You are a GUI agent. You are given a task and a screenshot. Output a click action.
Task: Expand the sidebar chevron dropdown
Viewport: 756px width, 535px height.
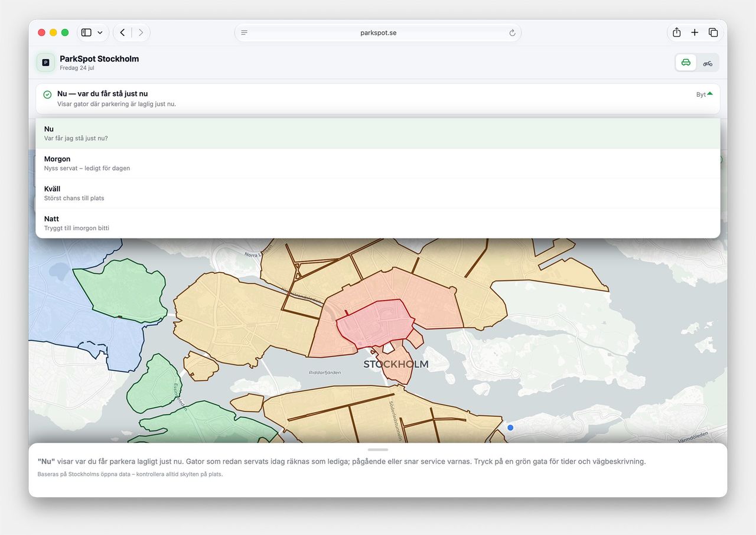point(100,32)
